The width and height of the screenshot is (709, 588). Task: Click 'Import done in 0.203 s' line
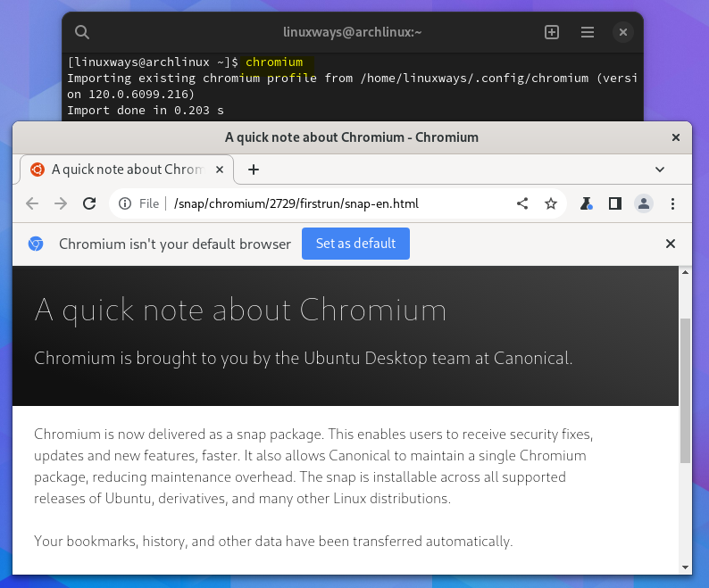(x=146, y=111)
